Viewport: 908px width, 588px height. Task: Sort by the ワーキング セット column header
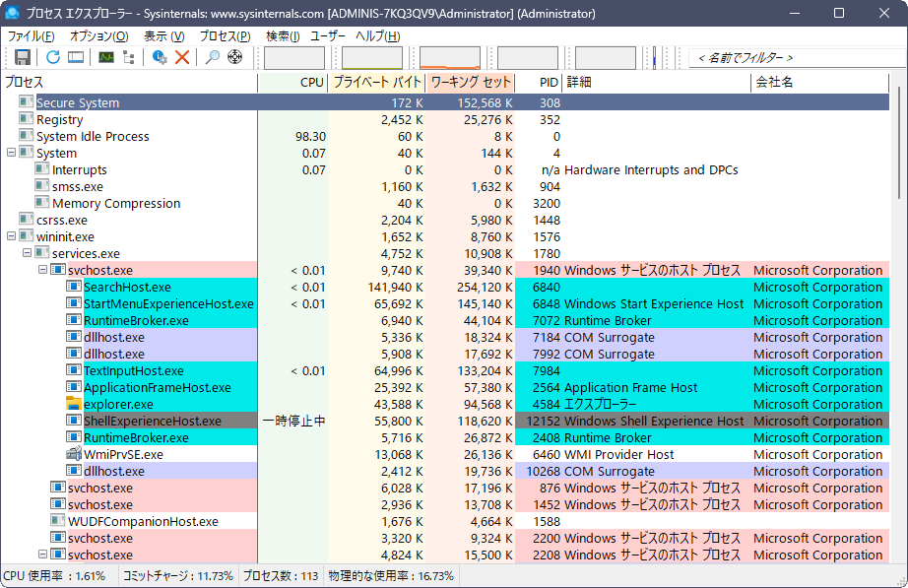pos(470,83)
